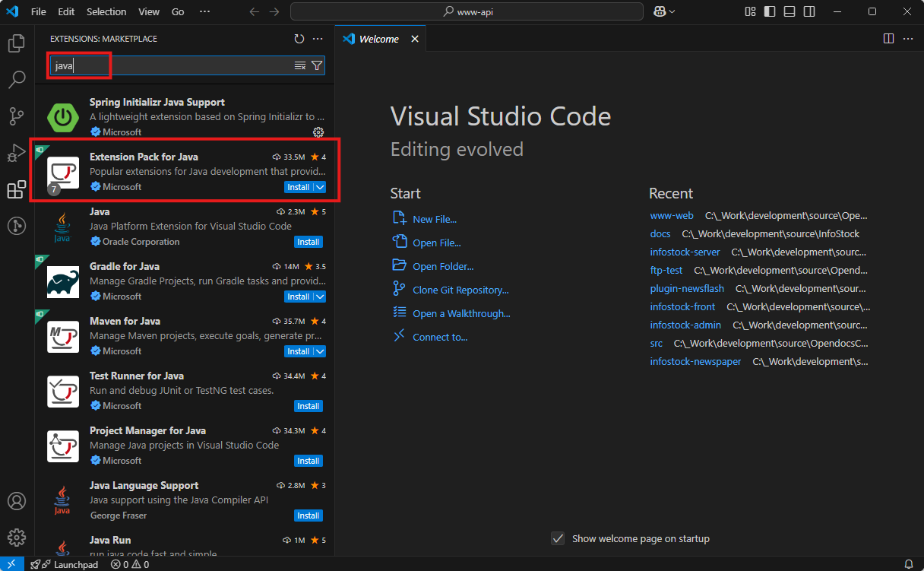This screenshot has height=571, width=924.
Task: Open Extensions view more actions ellipsis
Action: (x=318, y=39)
